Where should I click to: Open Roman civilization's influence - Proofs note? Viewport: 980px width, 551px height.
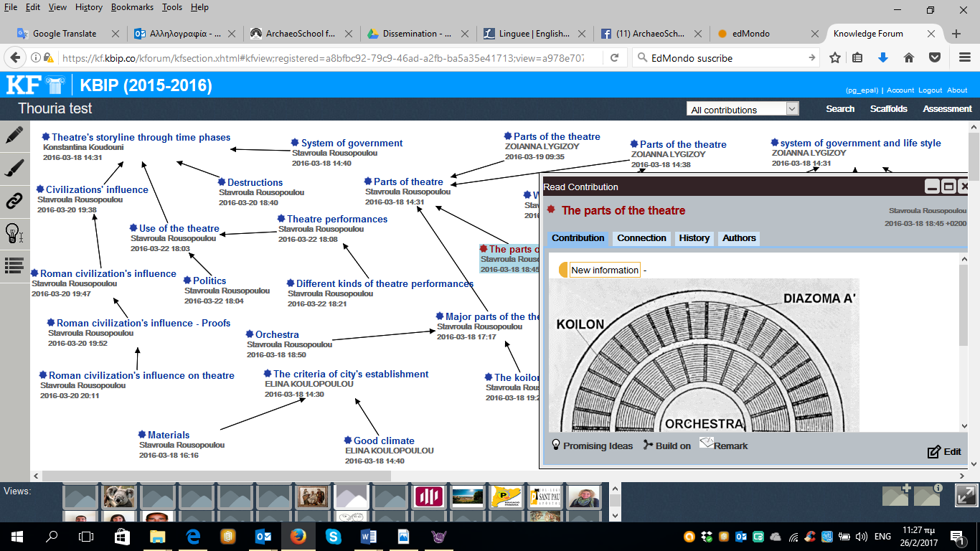[143, 323]
